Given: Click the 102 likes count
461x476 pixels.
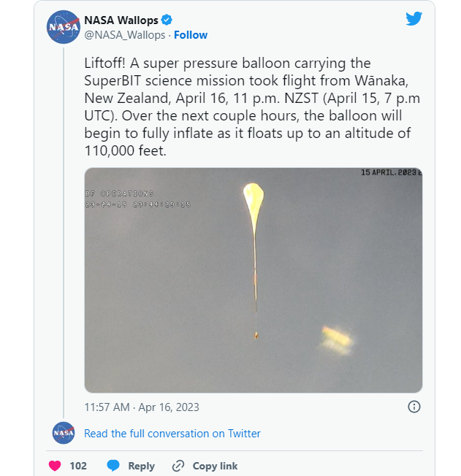Looking at the screenshot, I should click(78, 466).
